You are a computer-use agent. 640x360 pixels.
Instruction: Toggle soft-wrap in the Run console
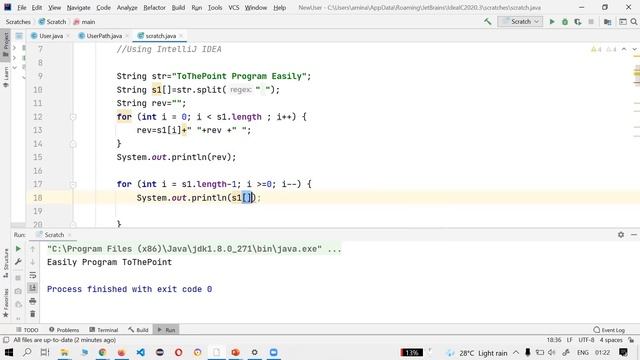tap(33, 275)
